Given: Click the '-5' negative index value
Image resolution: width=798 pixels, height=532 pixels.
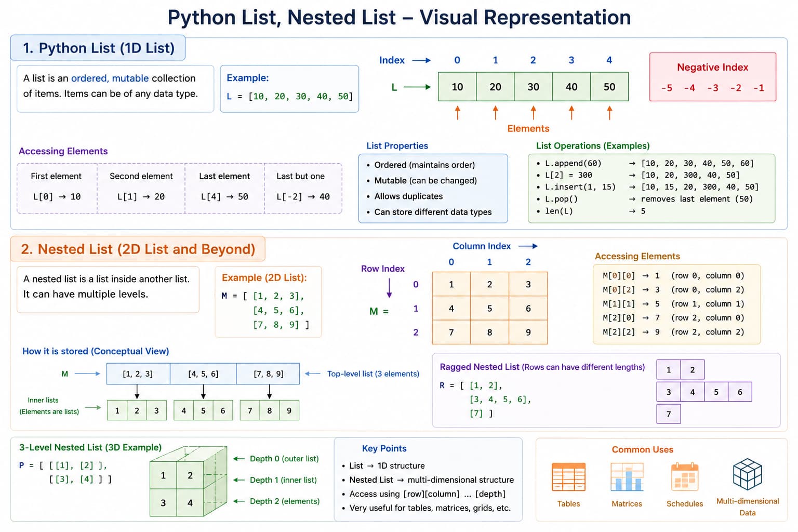Looking at the screenshot, I should (667, 88).
